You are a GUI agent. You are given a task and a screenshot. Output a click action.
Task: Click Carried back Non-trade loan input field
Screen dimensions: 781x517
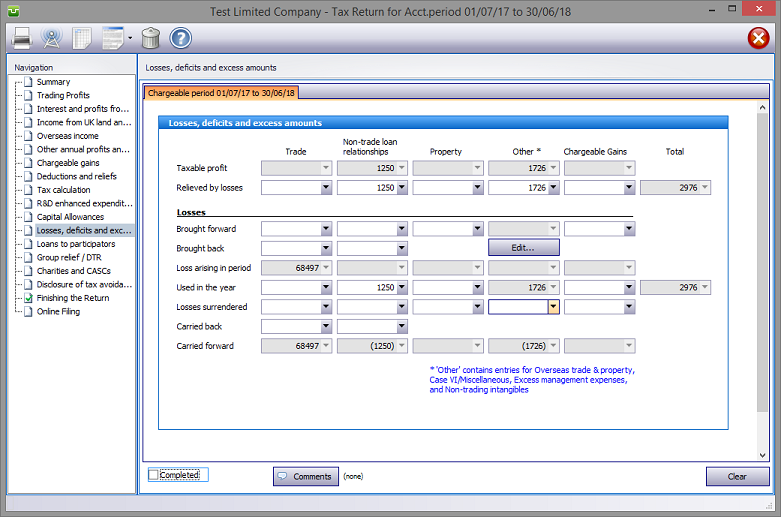[x=367, y=326]
